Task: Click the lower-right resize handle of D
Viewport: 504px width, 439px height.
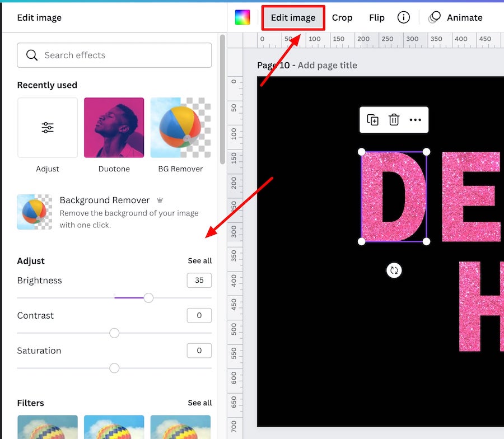Action: 427,242
